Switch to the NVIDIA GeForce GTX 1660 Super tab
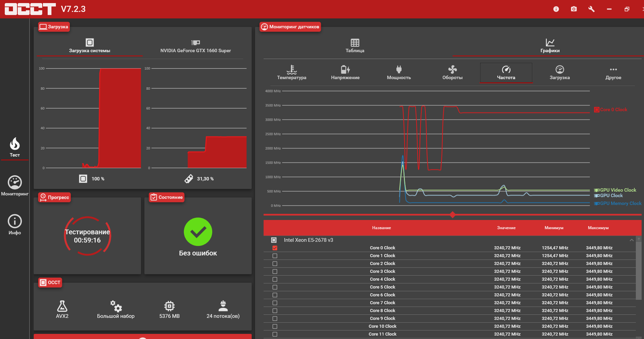644x339 pixels. coord(195,46)
